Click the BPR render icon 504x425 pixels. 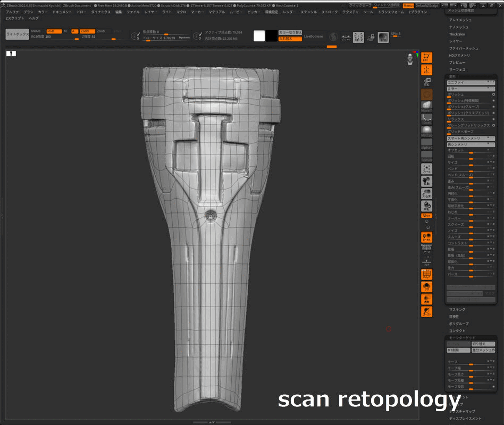pyautogui.click(x=383, y=37)
